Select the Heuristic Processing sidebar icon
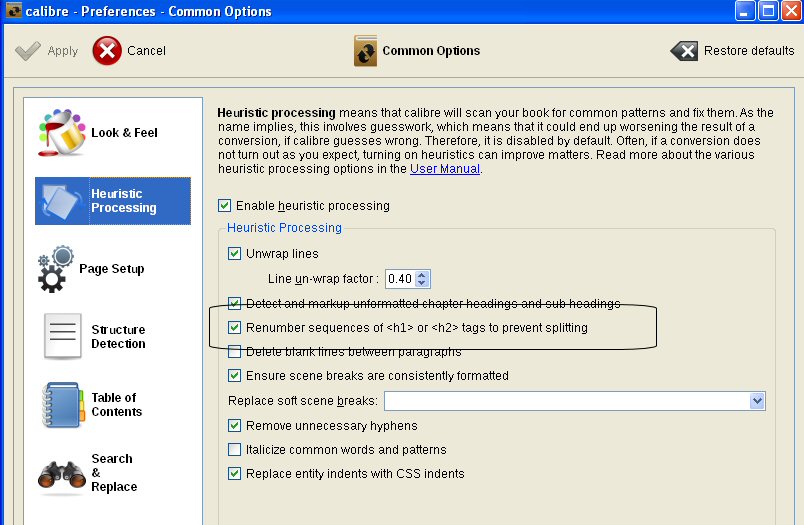This screenshot has width=804, height=525. (x=61, y=201)
